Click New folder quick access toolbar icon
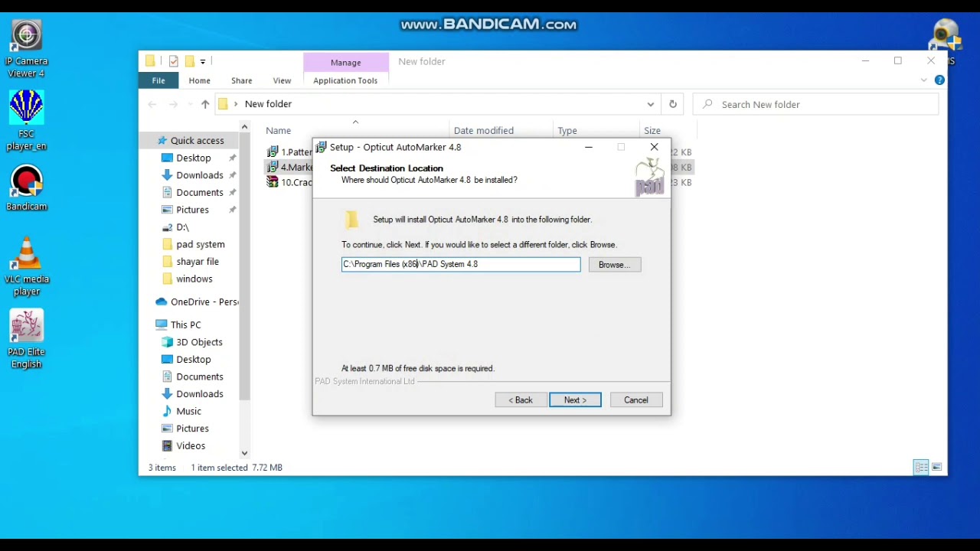This screenshot has width=980, height=551. pos(189,61)
